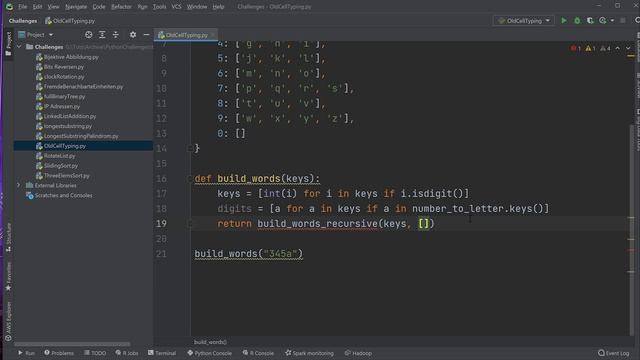Close the OldCellTyping.py editor tab
The image size is (640, 360).
(x=213, y=35)
